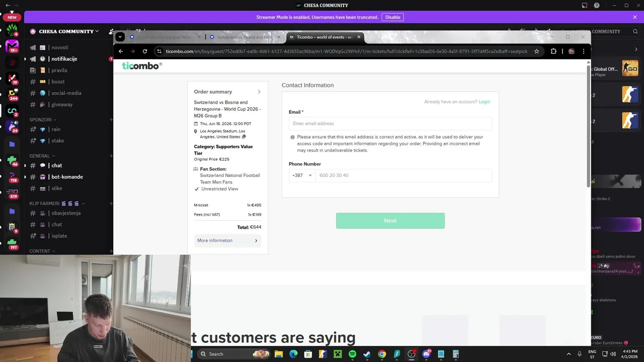Open Chrome extensions puzzle icon
This screenshot has width=644, height=362.
[x=553, y=51]
